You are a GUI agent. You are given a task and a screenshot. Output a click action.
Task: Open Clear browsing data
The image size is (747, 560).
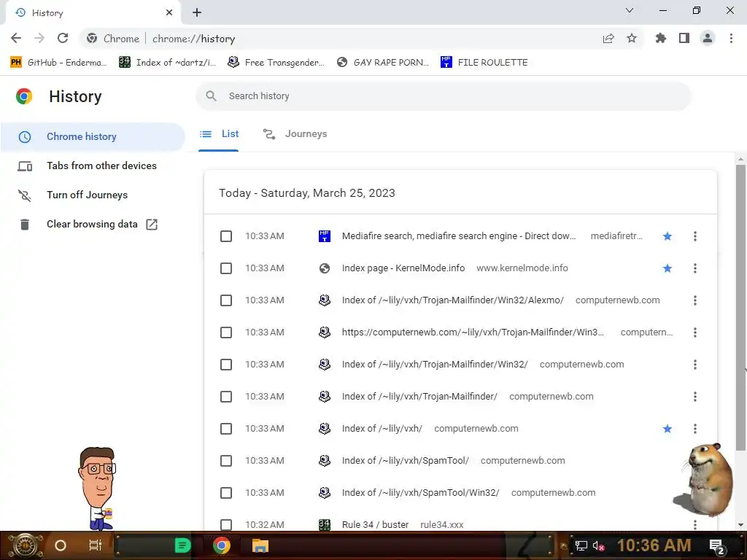click(93, 225)
